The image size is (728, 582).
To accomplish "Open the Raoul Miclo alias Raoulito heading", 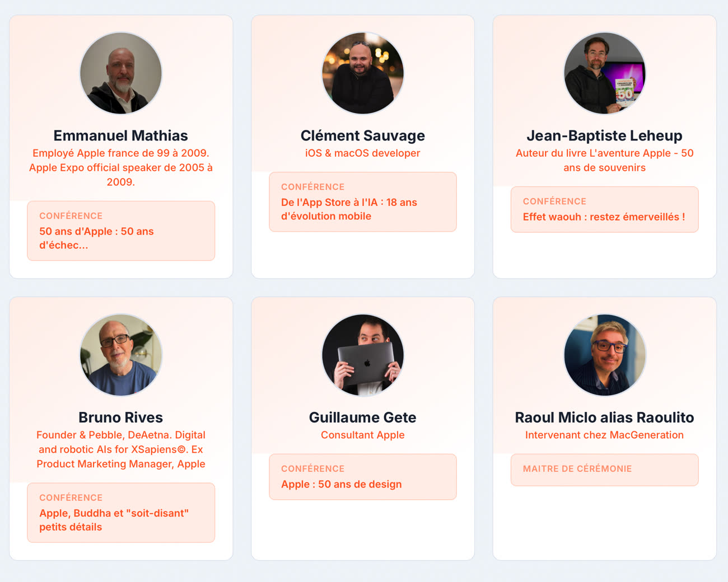I will [x=605, y=417].
